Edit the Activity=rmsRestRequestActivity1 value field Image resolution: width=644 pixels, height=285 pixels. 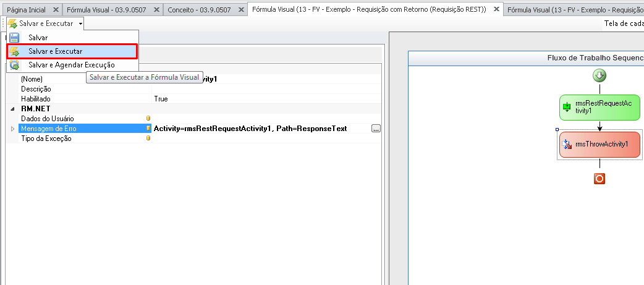[261, 129]
